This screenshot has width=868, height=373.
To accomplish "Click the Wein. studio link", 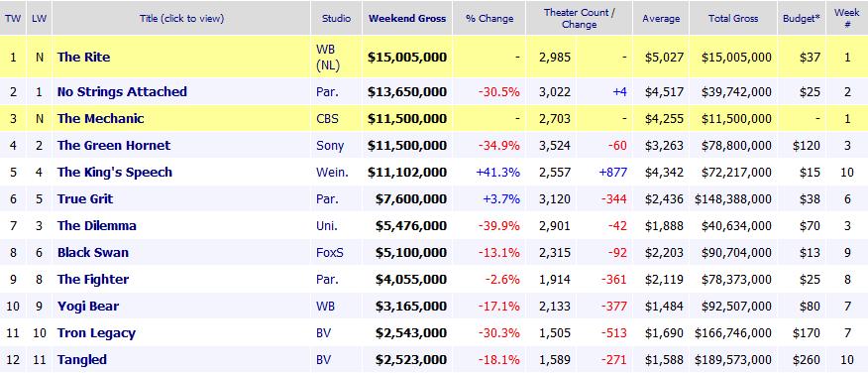I will point(332,173).
